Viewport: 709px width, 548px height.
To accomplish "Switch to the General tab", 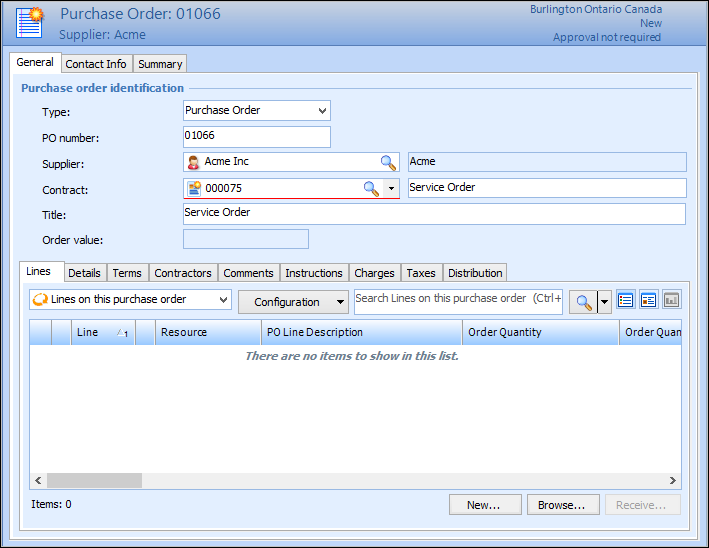I will (x=35, y=62).
